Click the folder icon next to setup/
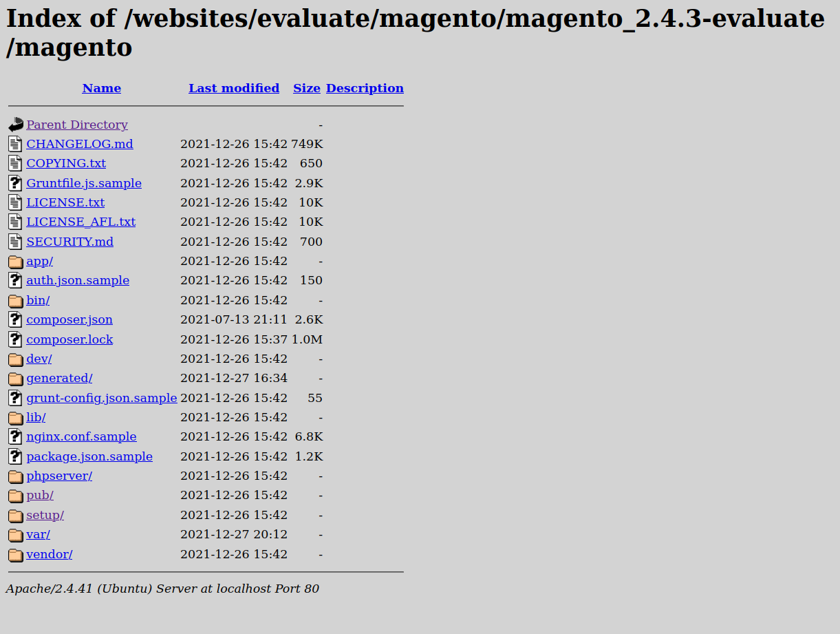Image resolution: width=840 pixels, height=634 pixels. click(x=15, y=514)
